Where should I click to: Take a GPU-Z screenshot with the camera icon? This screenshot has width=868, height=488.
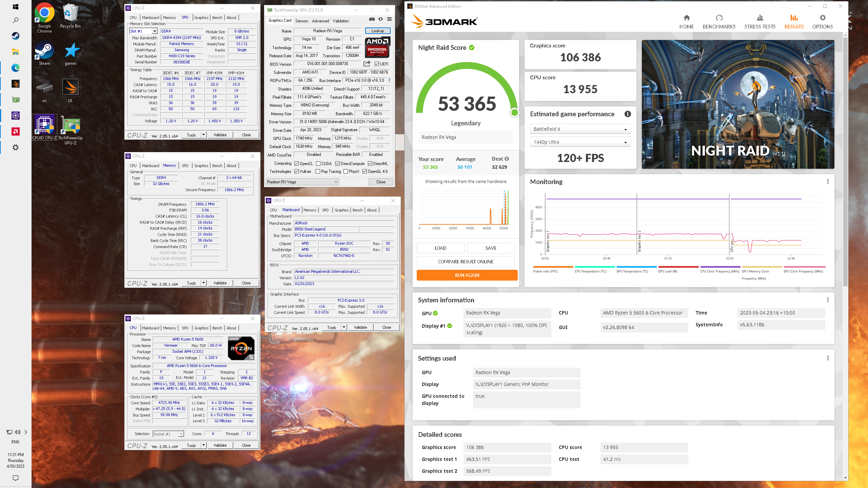pyautogui.click(x=372, y=19)
